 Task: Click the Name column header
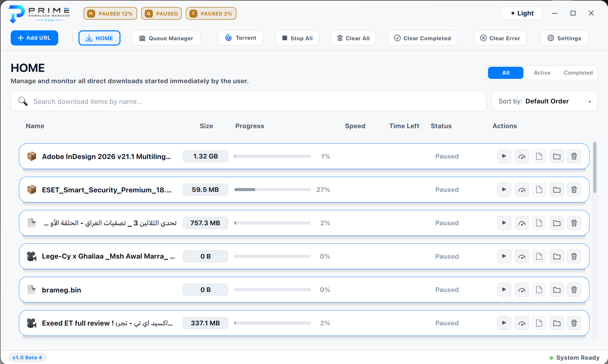(x=35, y=126)
